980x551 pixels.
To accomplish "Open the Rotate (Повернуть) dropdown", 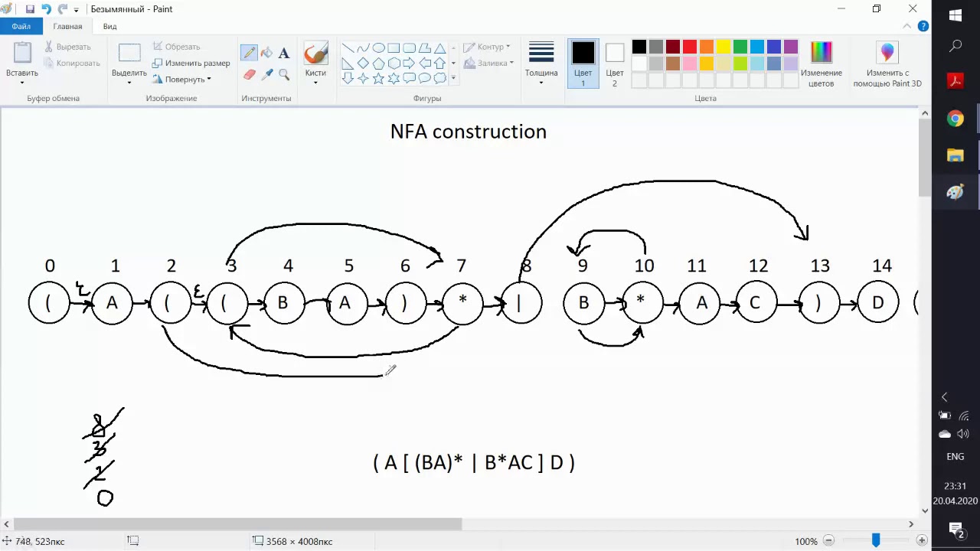I will click(181, 79).
